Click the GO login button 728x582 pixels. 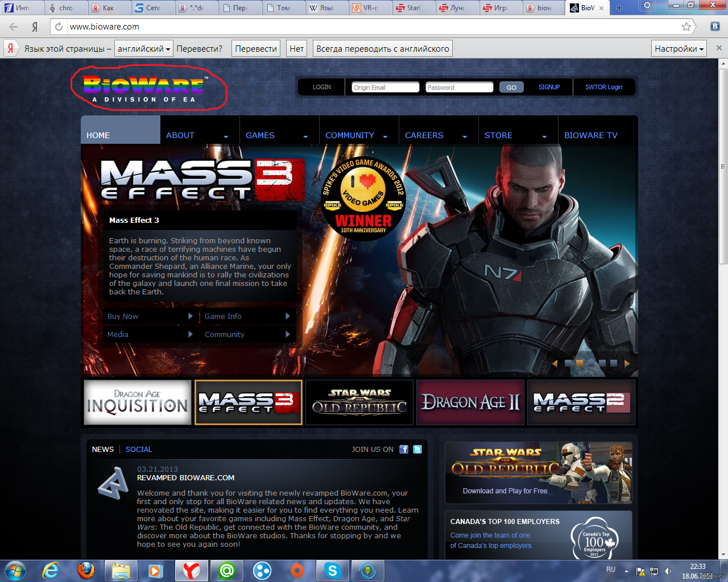[x=511, y=87]
